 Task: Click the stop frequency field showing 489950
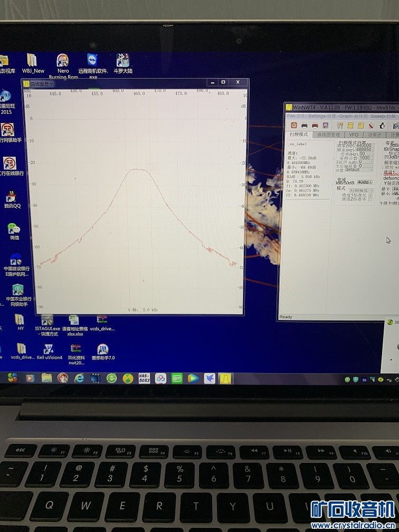point(364,149)
